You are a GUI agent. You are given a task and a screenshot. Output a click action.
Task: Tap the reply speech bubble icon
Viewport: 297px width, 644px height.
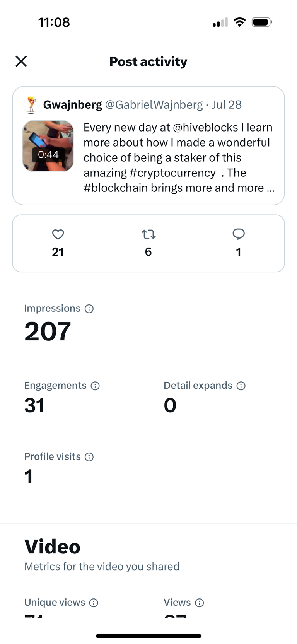pos(239,234)
